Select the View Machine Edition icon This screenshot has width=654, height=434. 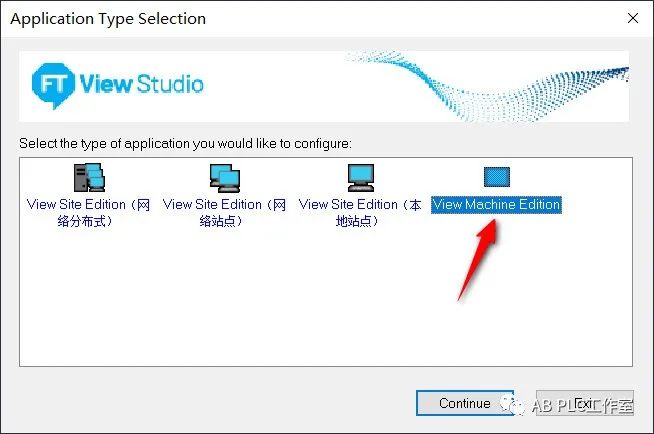pos(496,178)
